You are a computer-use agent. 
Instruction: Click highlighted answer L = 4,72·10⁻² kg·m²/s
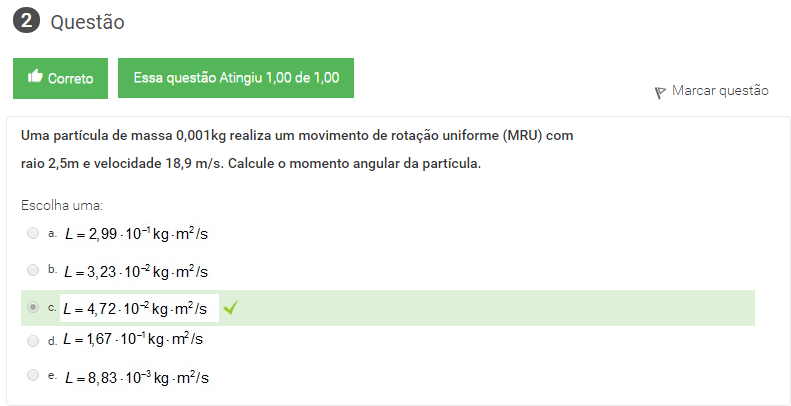click(135, 309)
